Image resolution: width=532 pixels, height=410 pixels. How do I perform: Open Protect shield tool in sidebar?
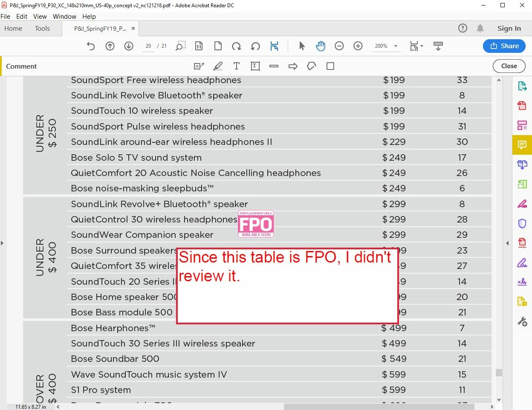coord(522,223)
